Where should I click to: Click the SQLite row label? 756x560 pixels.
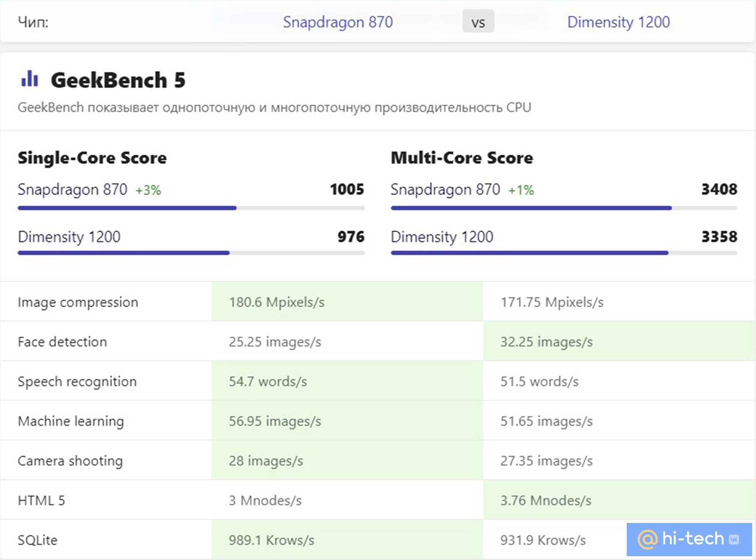pos(37,540)
